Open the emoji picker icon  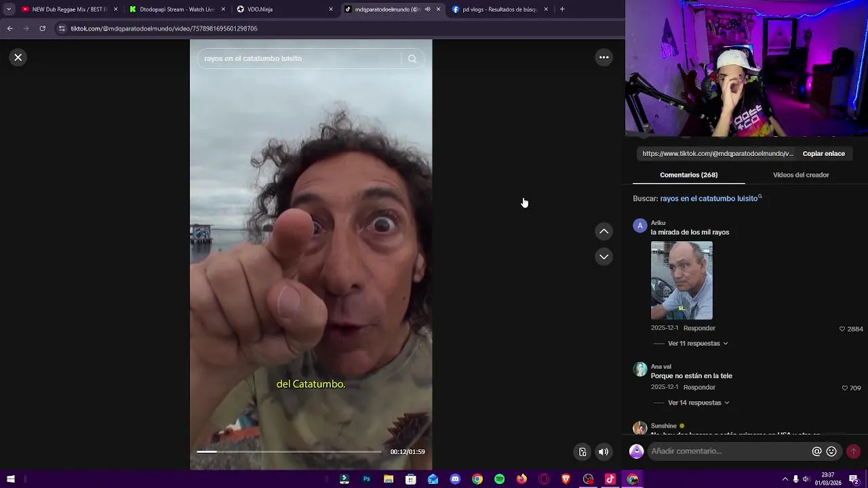pyautogui.click(x=831, y=451)
